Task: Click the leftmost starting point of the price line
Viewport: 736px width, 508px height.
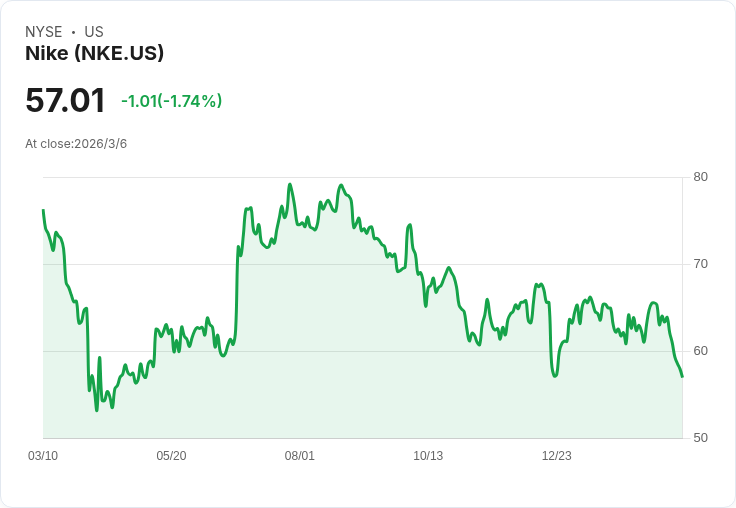Action: [43, 210]
